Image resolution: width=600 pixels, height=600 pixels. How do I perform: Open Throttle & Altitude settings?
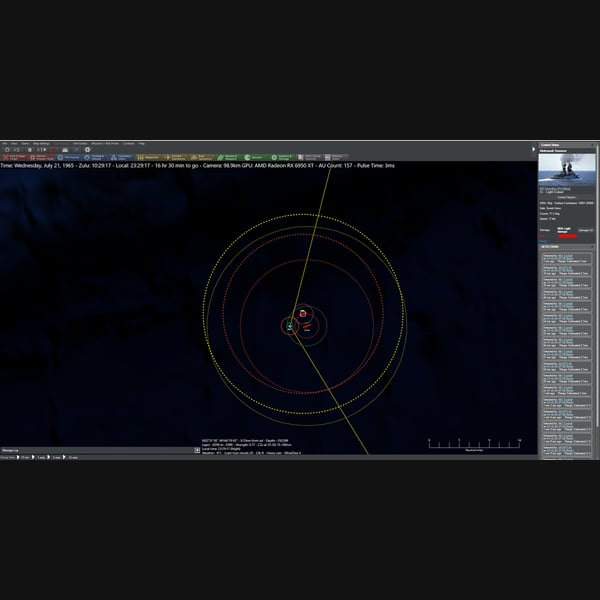tap(95, 157)
